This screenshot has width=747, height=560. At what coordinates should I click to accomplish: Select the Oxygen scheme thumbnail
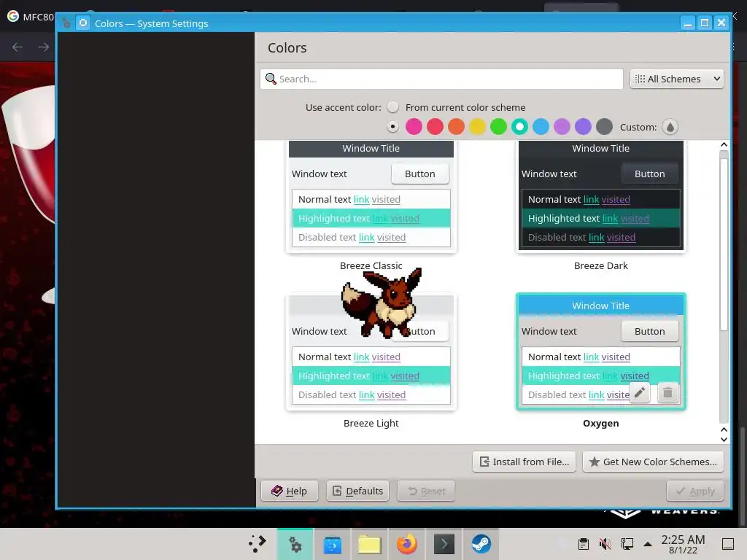[601, 352]
